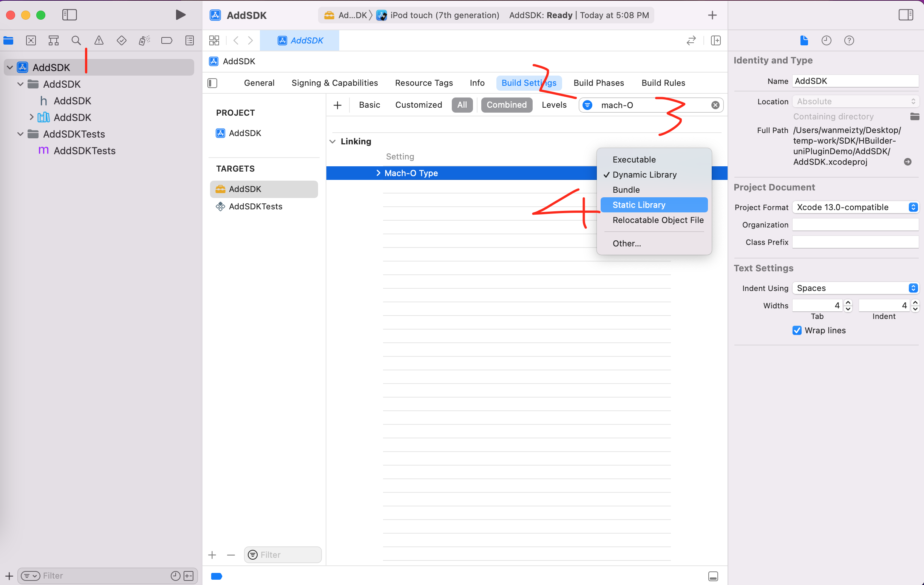Open the Find navigator magnifier icon
This screenshot has width=924, height=585.
tap(76, 40)
